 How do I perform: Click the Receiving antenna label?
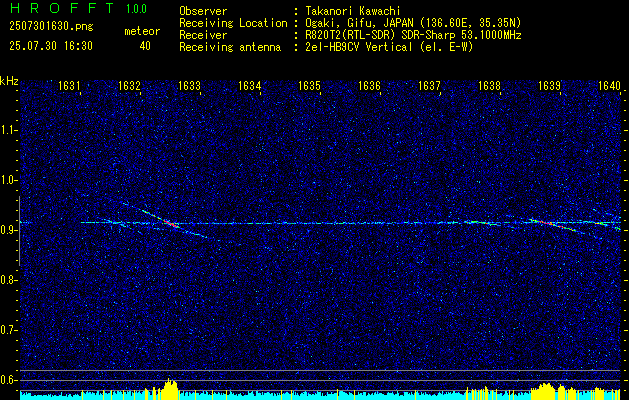230,47
